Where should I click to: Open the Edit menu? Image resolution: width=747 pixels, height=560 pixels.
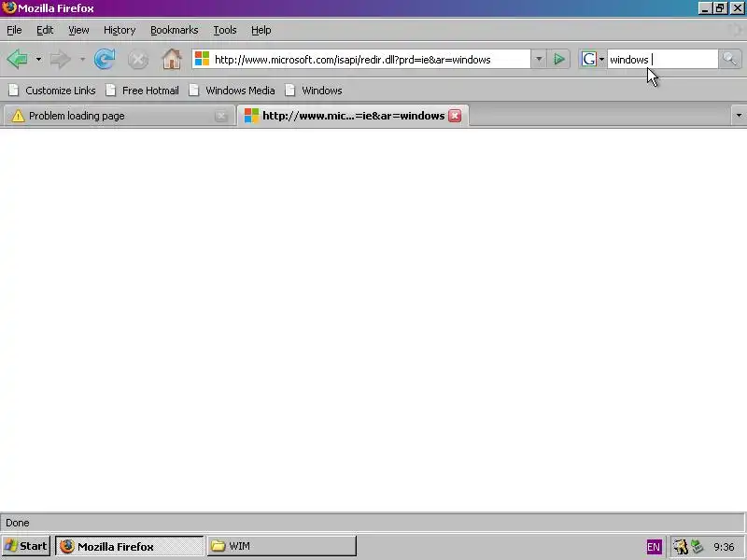(x=45, y=30)
